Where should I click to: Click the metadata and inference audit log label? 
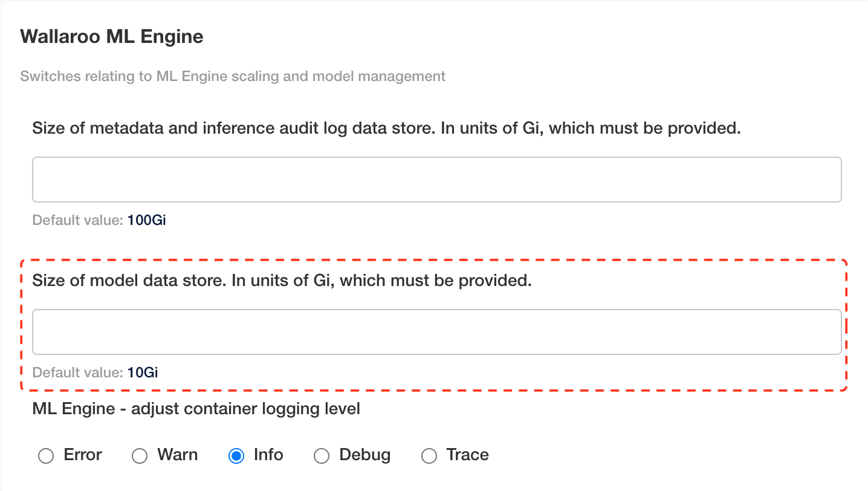pos(386,128)
